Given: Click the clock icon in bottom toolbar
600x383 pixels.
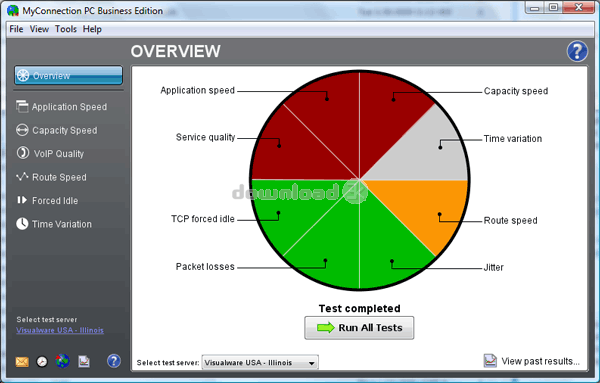Looking at the screenshot, I should [42, 361].
